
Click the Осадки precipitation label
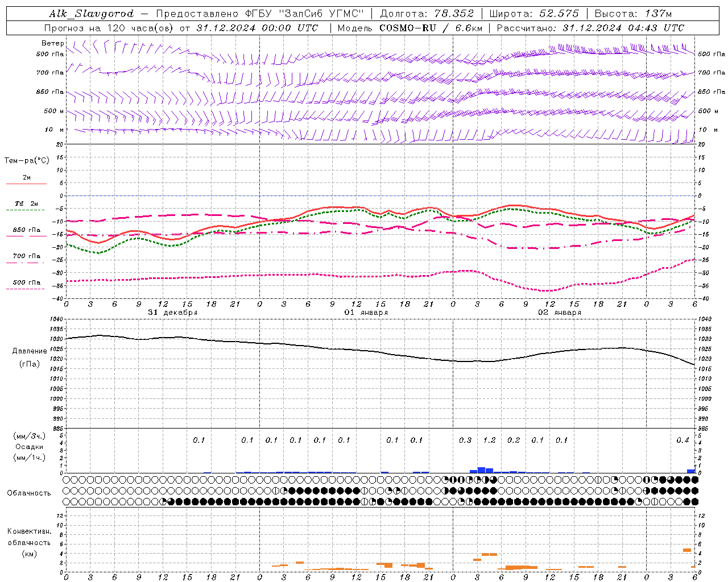30,447
